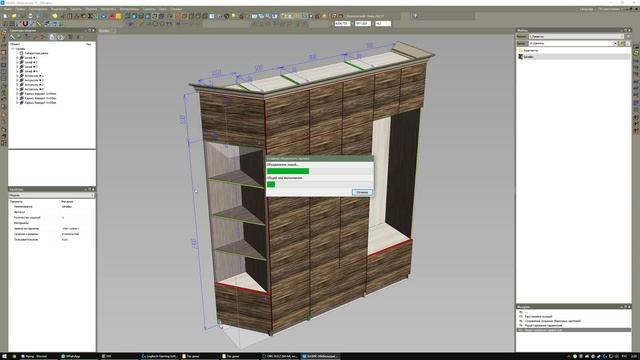Viewport: 640px width, 360px height.
Task: Click 'Редактирование параметров' in history panel
Action: 543,326
